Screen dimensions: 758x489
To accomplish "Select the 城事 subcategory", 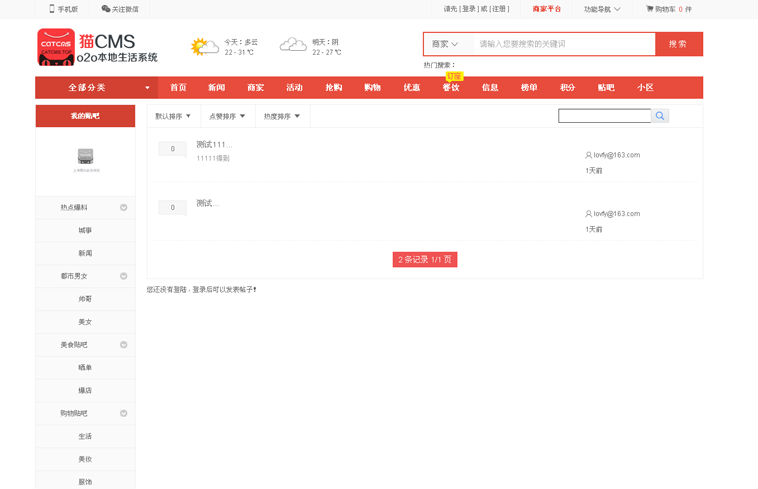I will click(85, 230).
